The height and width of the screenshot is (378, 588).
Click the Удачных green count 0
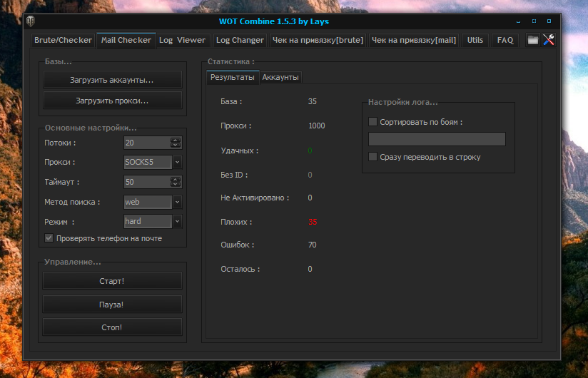(310, 150)
